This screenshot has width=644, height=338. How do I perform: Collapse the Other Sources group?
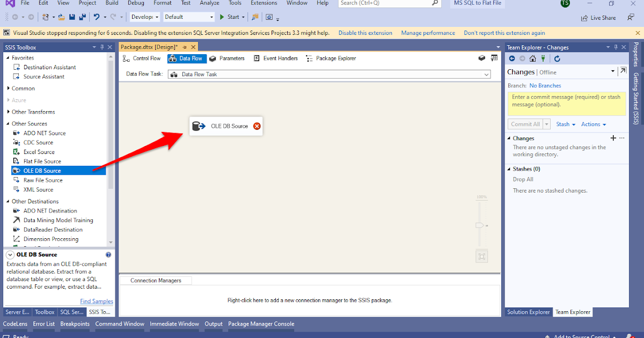click(x=8, y=124)
